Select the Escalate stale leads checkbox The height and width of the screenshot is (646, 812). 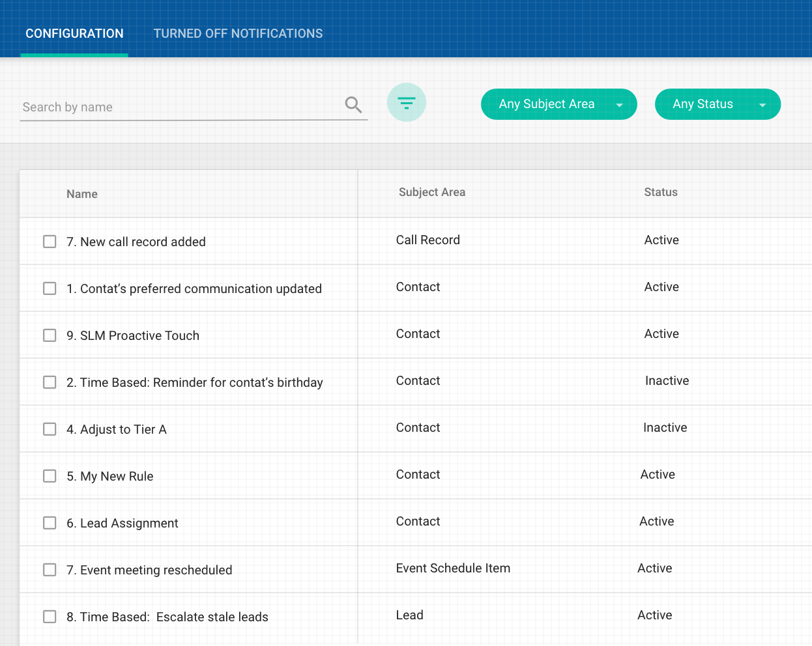50,617
